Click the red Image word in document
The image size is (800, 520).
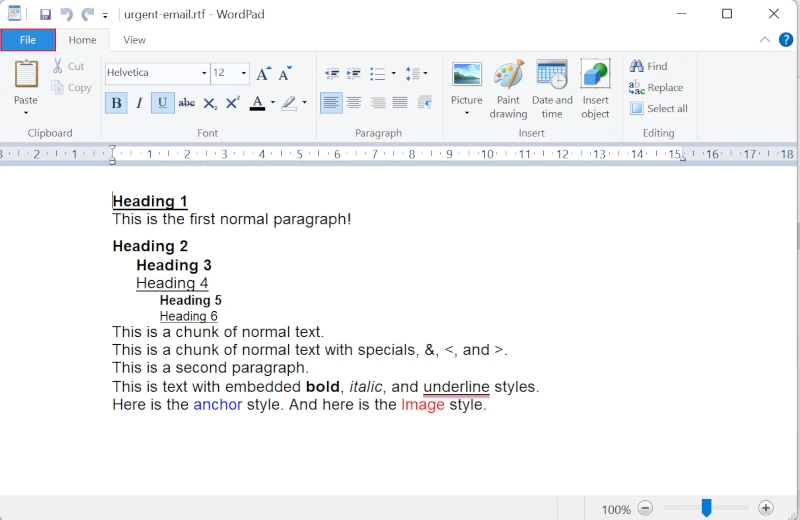(423, 405)
